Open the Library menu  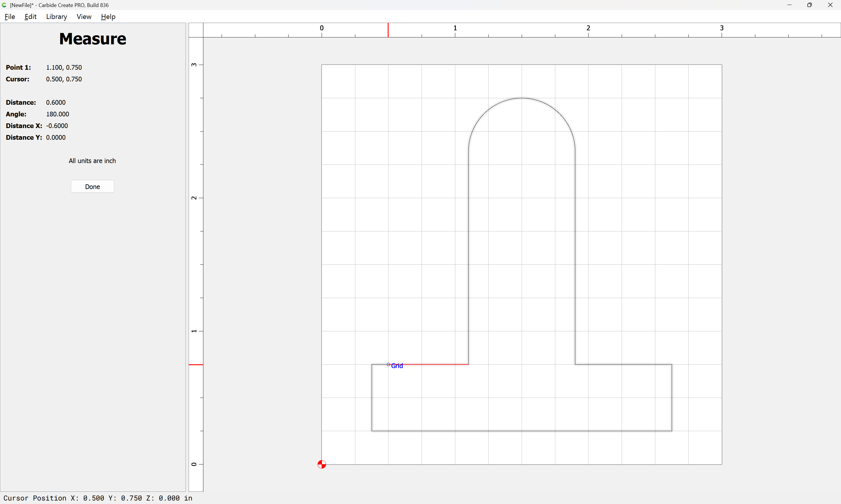pos(56,17)
